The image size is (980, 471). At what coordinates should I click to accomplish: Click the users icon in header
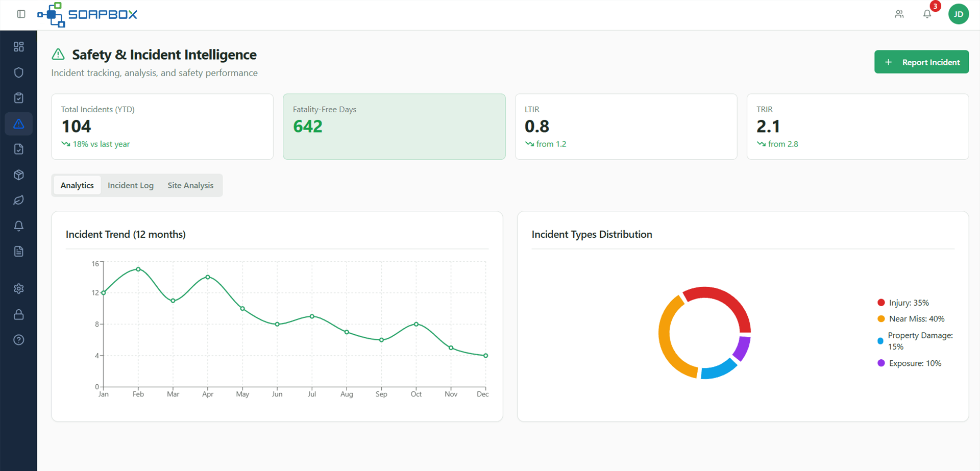tap(899, 14)
